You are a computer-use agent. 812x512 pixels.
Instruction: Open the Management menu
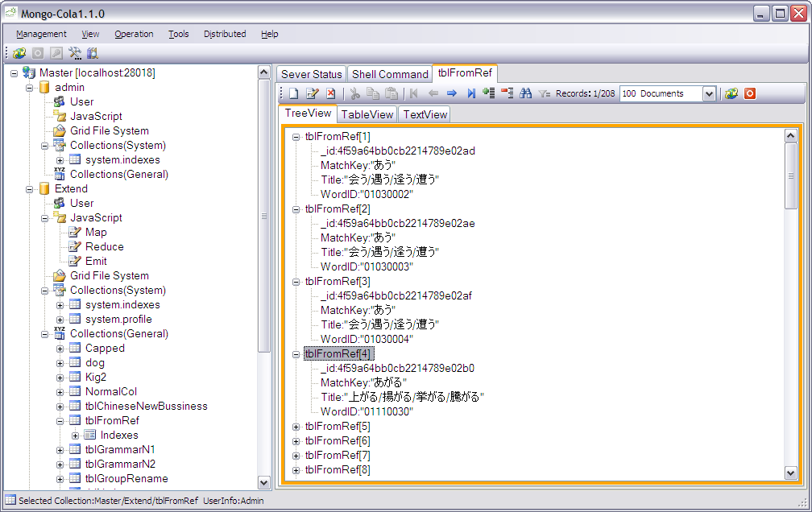[x=41, y=34]
